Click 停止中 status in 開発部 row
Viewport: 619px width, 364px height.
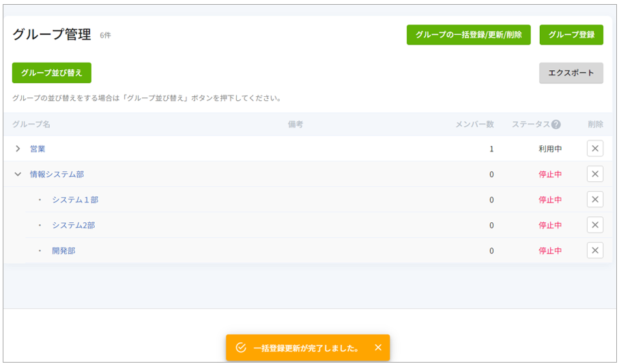coord(550,250)
